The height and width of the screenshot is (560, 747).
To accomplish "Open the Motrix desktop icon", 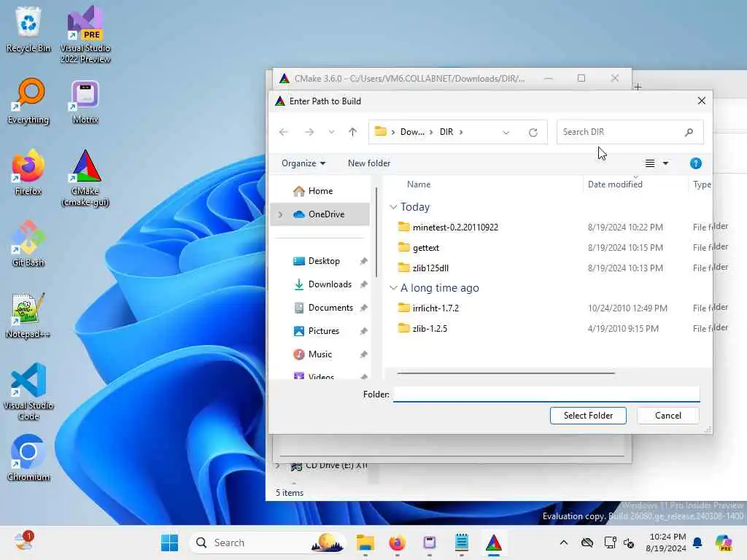I will point(85,101).
